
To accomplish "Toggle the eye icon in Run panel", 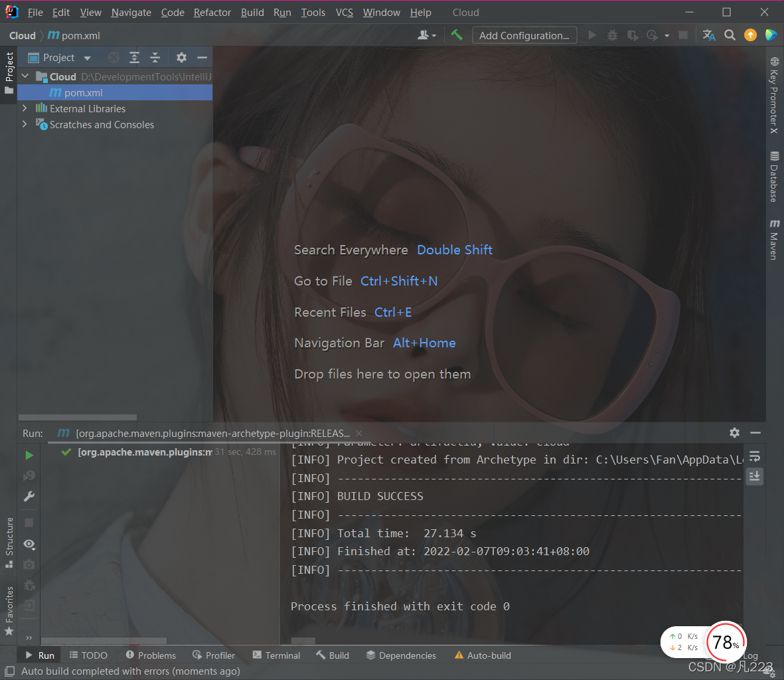I will pos(29,544).
